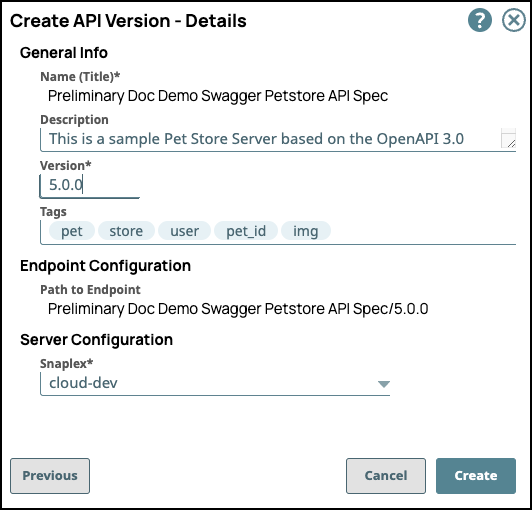
Task: Click the General Info heading
Action: tap(64, 53)
